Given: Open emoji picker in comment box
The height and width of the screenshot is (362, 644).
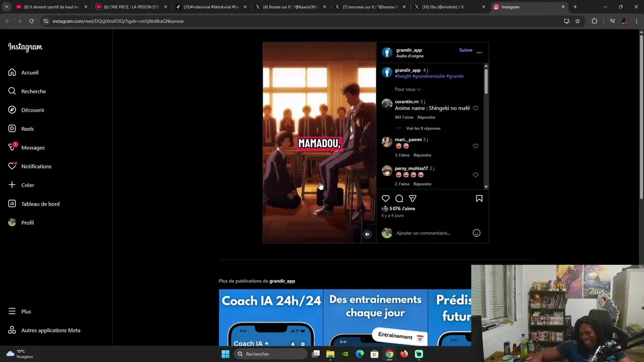Looking at the screenshot, I should point(476,233).
